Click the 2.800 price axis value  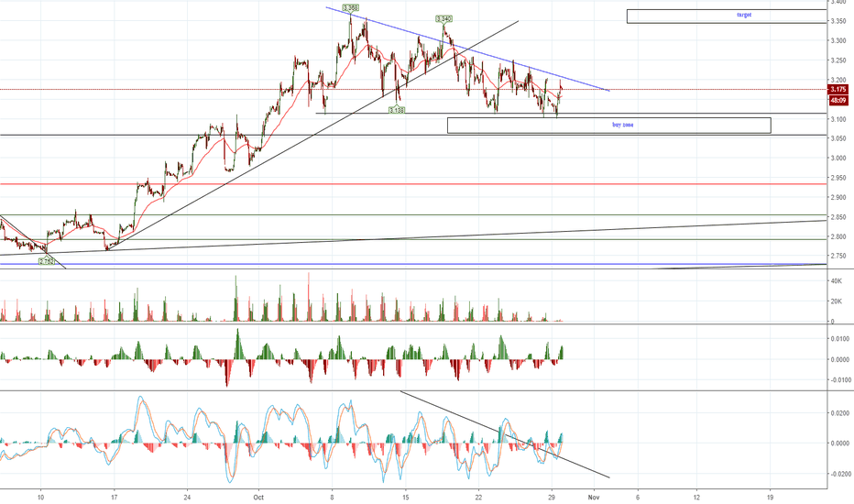(838, 237)
